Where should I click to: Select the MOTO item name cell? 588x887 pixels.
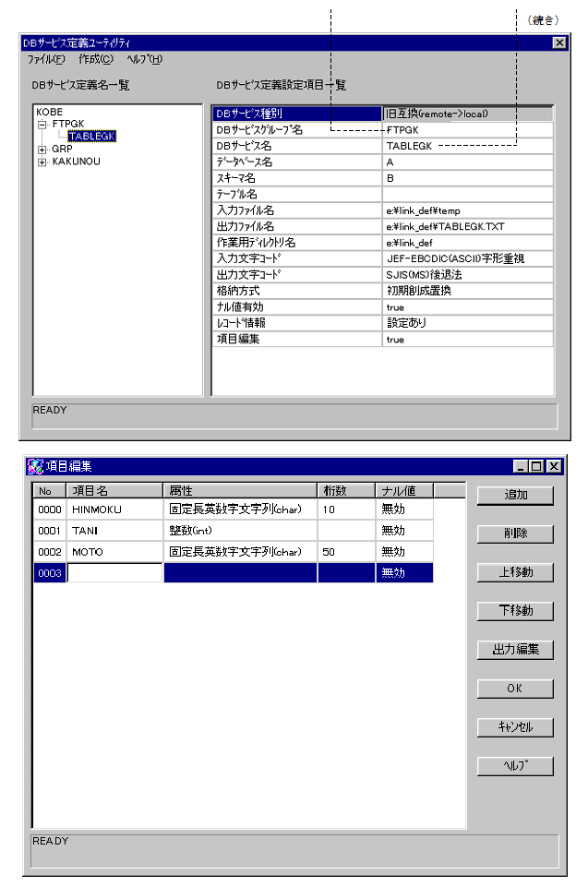pos(114,552)
